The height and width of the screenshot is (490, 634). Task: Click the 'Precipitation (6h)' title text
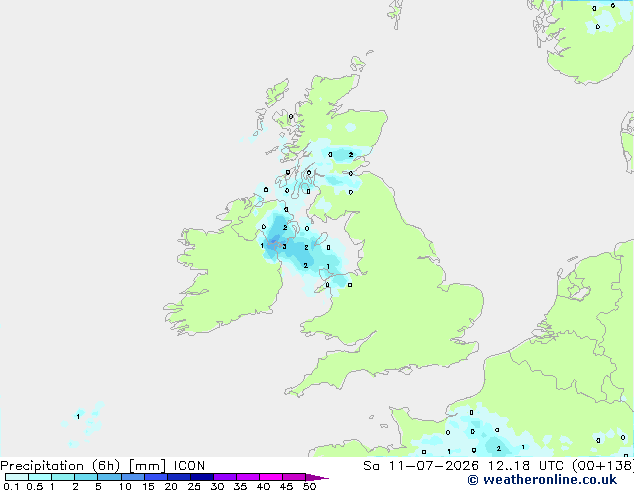point(60,466)
